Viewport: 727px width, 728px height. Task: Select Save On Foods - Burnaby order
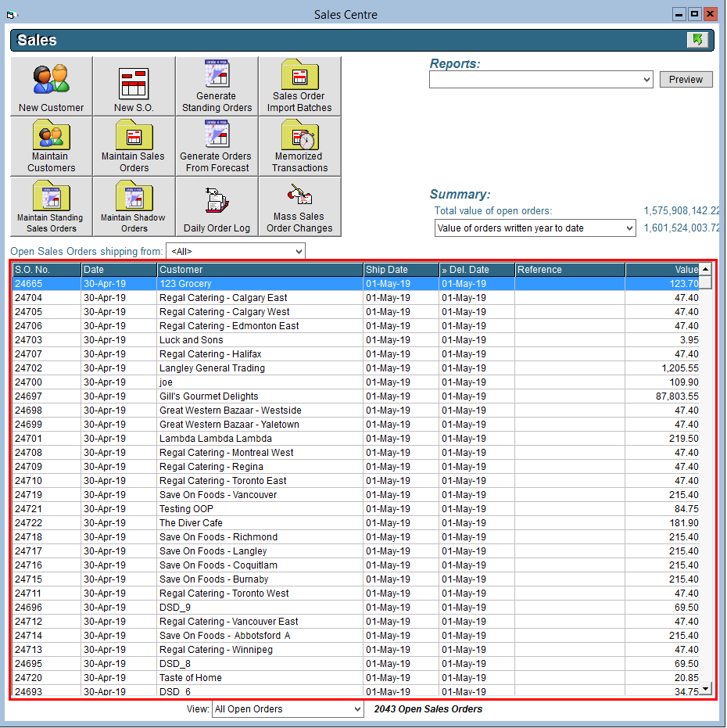coord(356,579)
